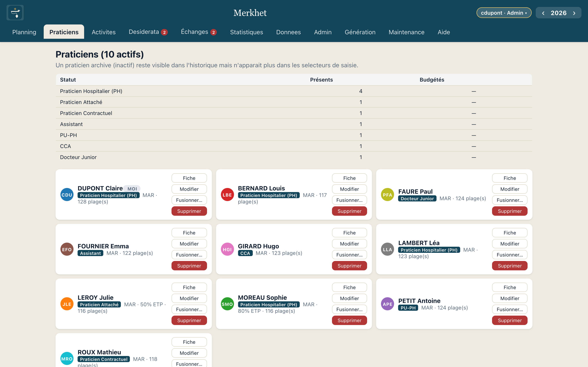Image resolution: width=588 pixels, height=367 pixels.
Task: Click the APE avatar for PETIT Antoine
Action: 387,304
